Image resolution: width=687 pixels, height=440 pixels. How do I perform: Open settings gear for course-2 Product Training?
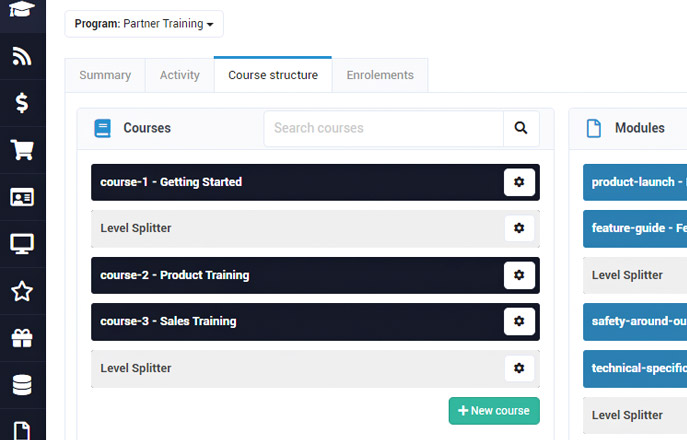click(x=519, y=275)
